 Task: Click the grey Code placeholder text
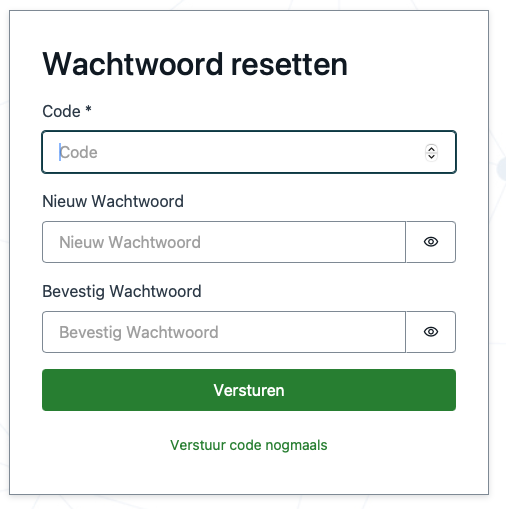(79, 152)
